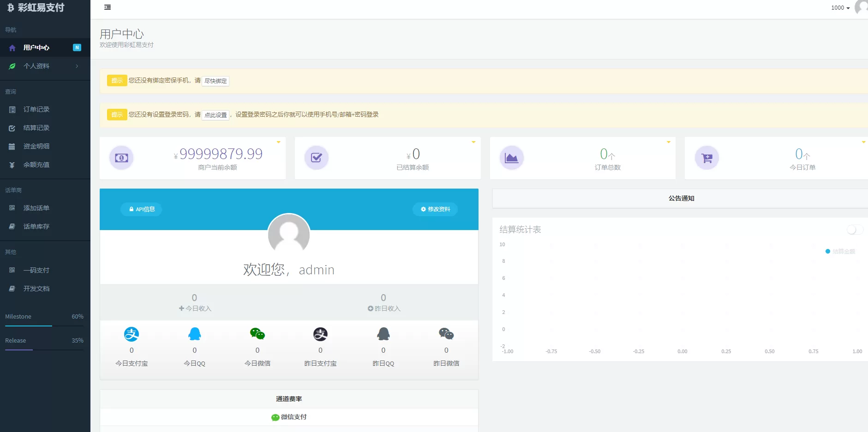
Task: Expand the 个人资料 sidebar submenu
Action: click(x=45, y=66)
